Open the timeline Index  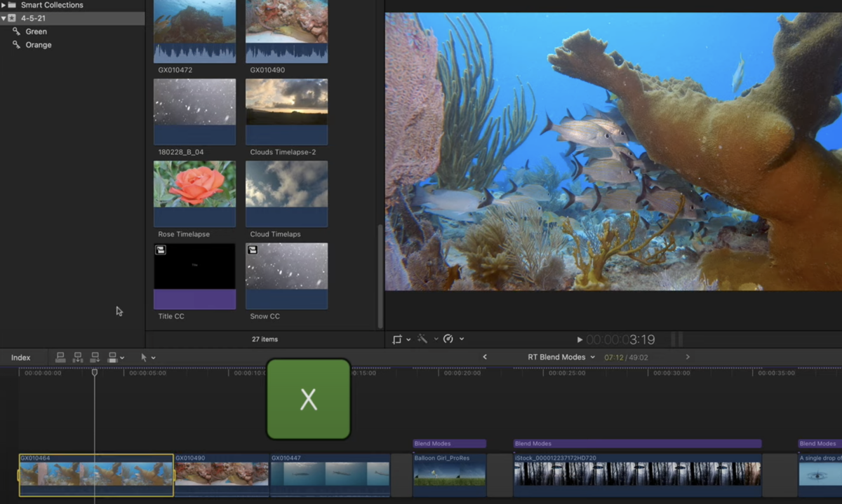pos(20,357)
